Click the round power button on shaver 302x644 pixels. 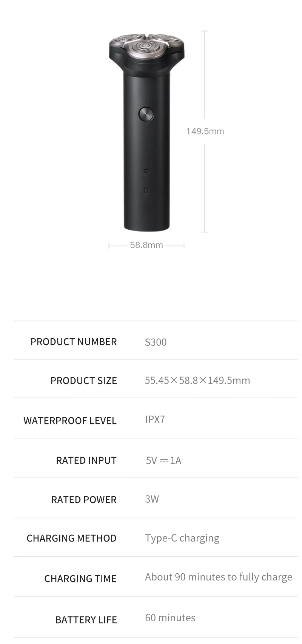146,113
